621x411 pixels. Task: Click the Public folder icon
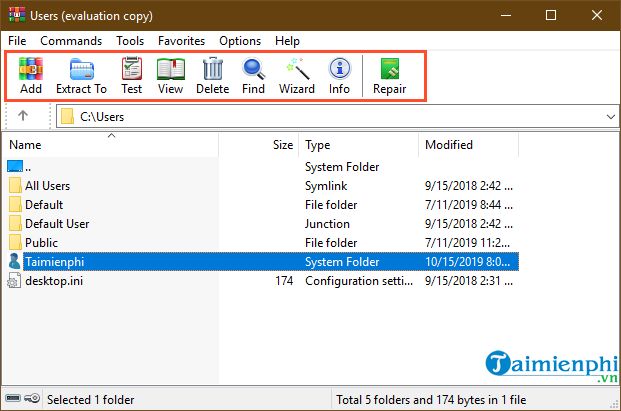point(15,242)
